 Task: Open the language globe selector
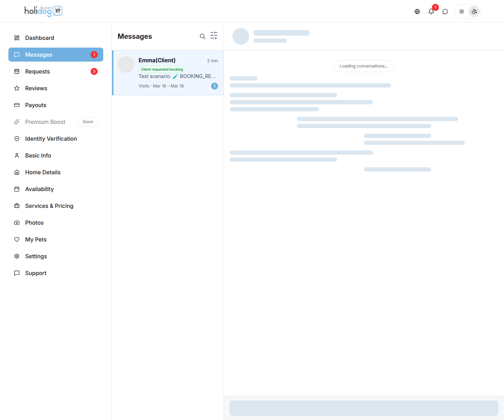[x=417, y=11]
